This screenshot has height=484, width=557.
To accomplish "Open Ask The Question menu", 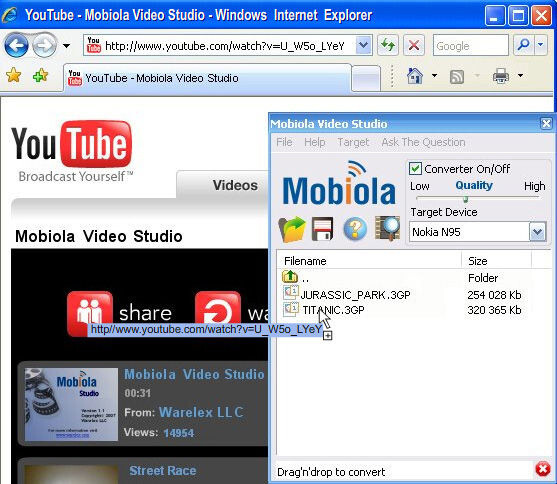I will click(423, 142).
